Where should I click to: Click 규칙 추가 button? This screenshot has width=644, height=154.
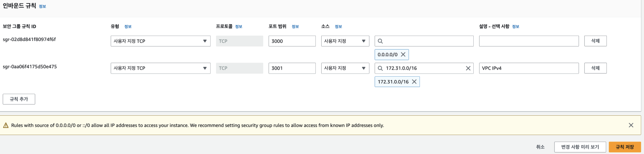[x=19, y=99]
